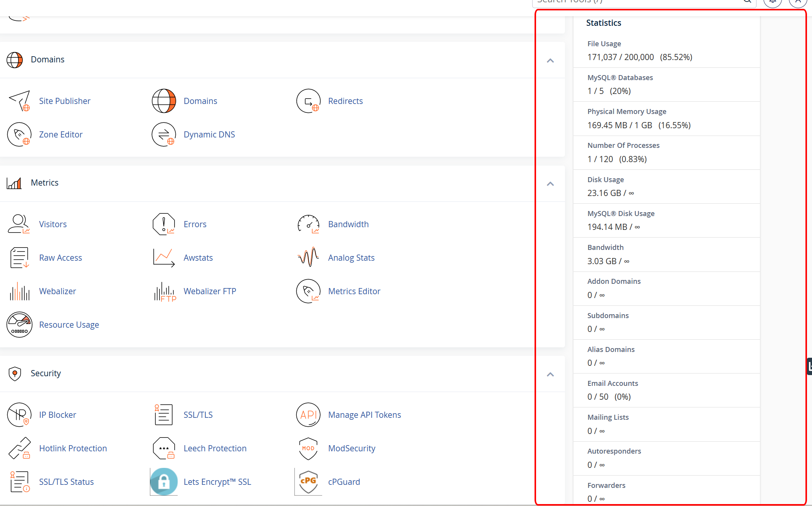This screenshot has width=812, height=506.
Task: Click the Bandwidth gauge icon
Action: (x=308, y=224)
